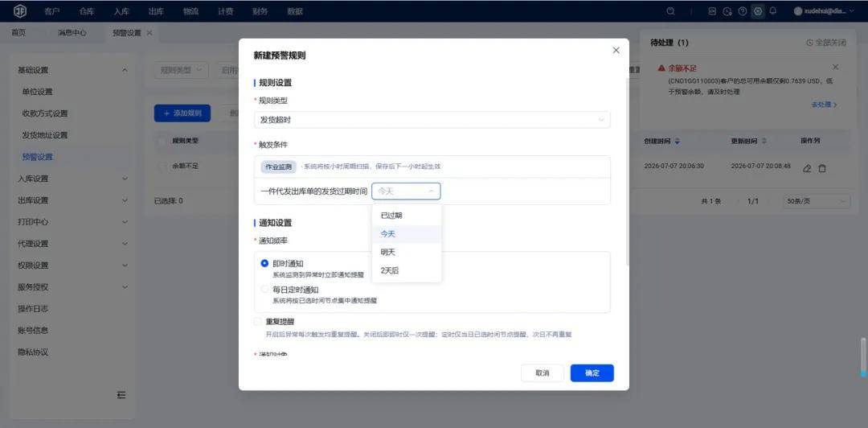Open the 规则类型 dropdown showing 发货超时
Image resolution: width=868 pixels, height=428 pixels.
[x=432, y=120]
